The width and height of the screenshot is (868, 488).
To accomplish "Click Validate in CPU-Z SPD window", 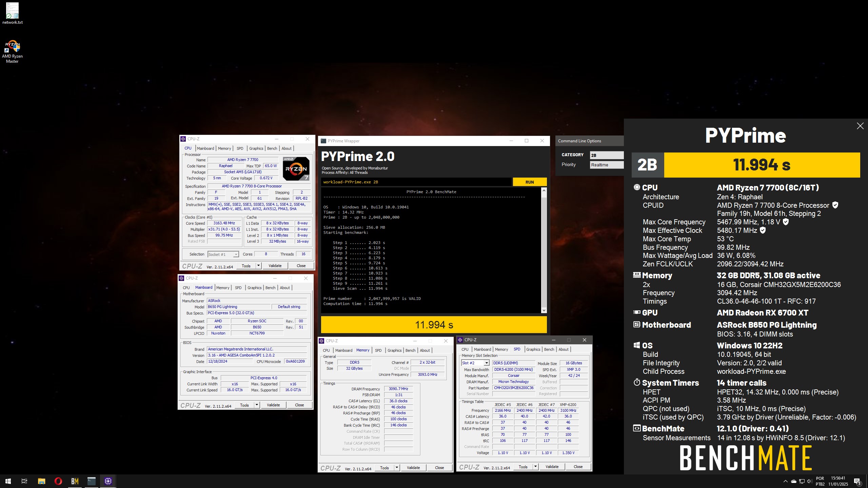I will 552,467.
